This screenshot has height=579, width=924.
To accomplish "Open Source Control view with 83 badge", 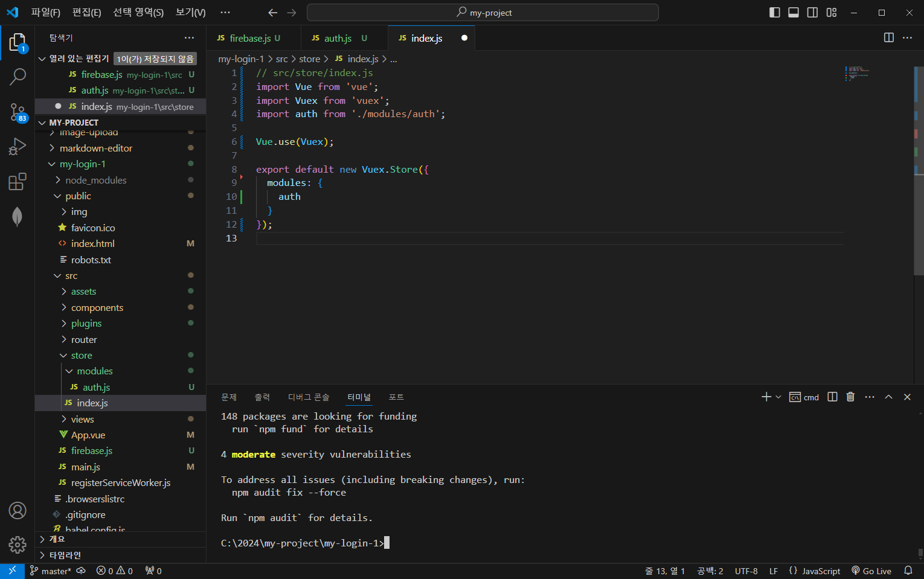I will pos(18,112).
